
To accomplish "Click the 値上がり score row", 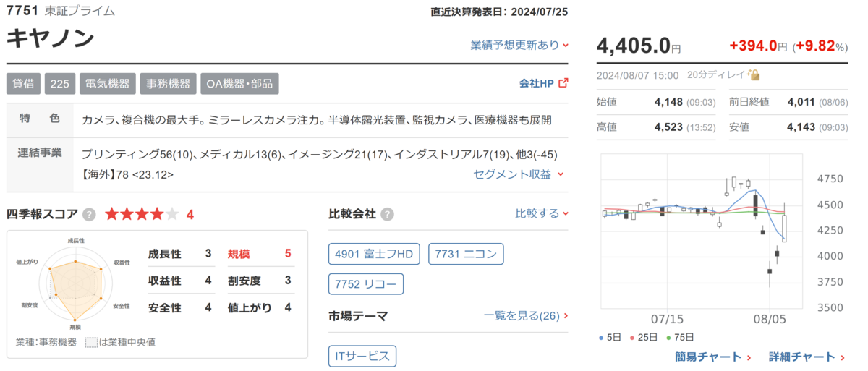I will click(x=260, y=308).
